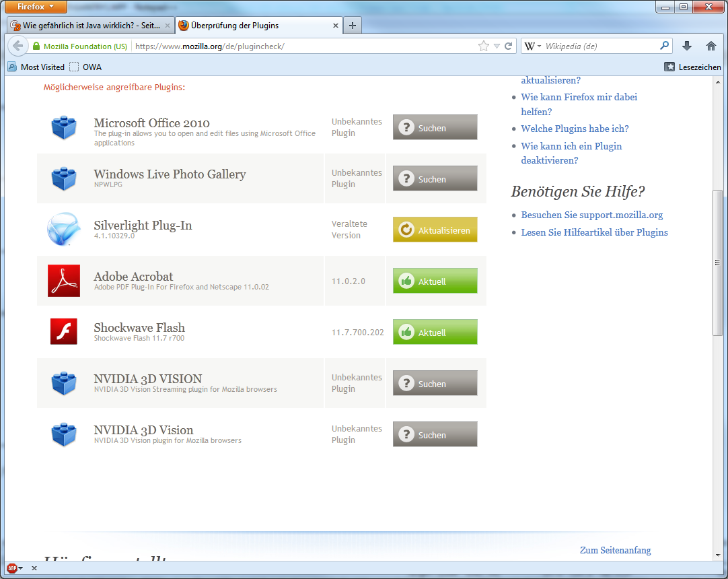The image size is (728, 579).
Task: Click 'Benötigen Sie Hilfe?' heading
Action: pos(578,191)
